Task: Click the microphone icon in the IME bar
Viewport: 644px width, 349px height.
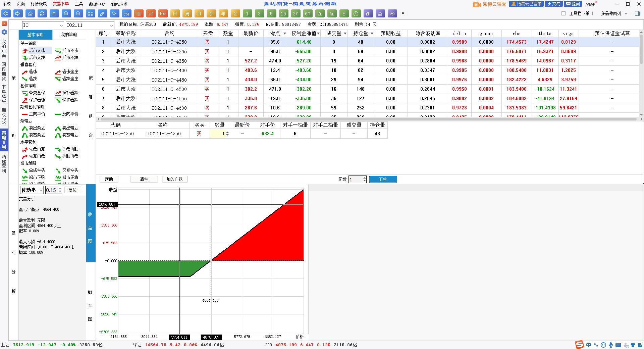Action: (611, 345)
